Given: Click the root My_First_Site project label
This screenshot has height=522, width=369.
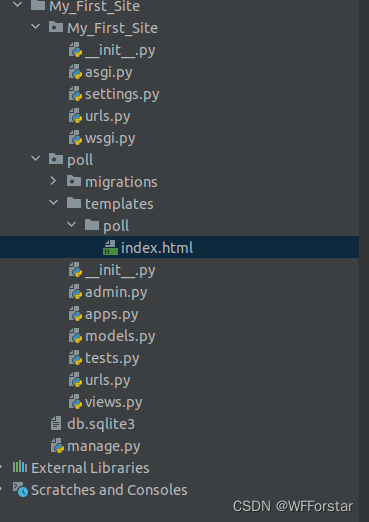Looking at the screenshot, I should [x=94, y=6].
